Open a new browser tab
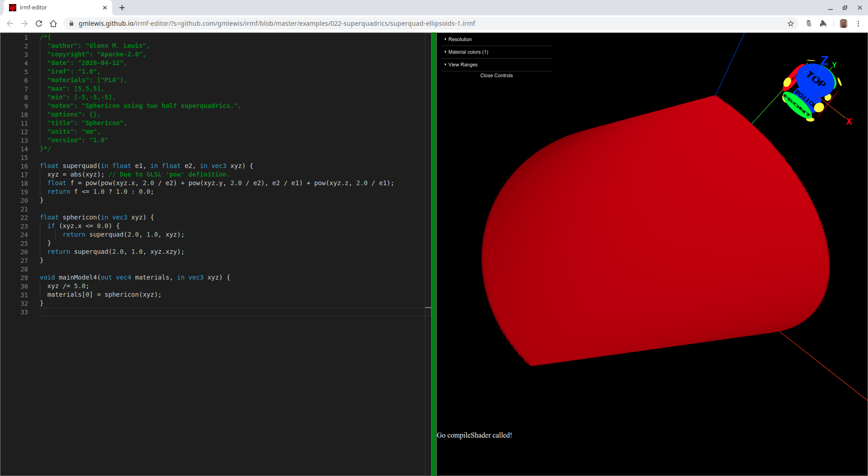The height and width of the screenshot is (476, 868). click(122, 8)
